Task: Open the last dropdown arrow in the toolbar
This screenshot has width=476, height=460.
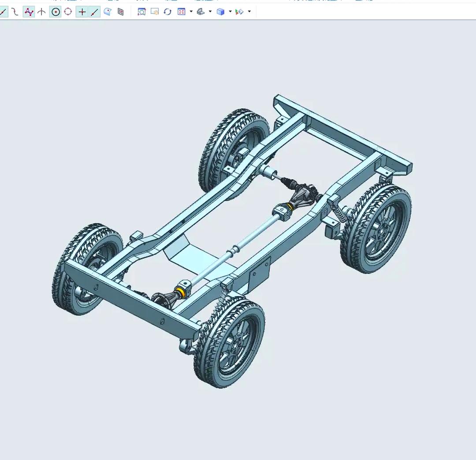Action: 249,12
